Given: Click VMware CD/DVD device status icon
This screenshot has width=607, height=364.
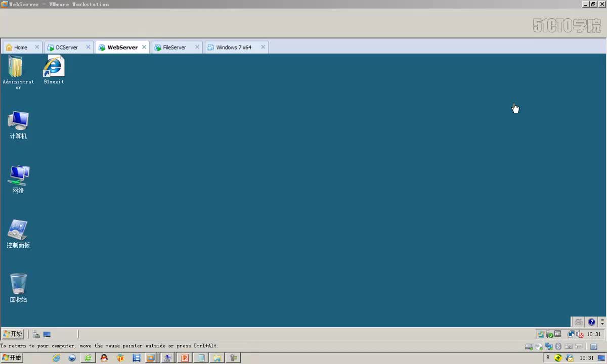Looking at the screenshot, I should coord(539,346).
